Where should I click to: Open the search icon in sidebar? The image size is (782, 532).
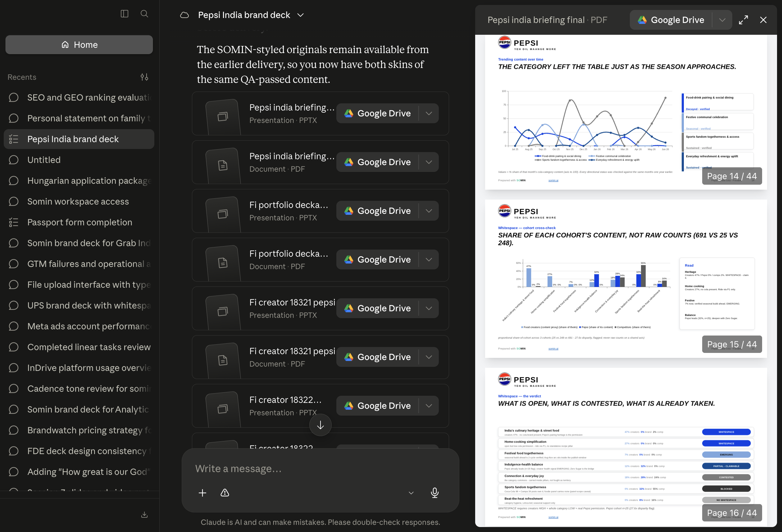point(144,14)
